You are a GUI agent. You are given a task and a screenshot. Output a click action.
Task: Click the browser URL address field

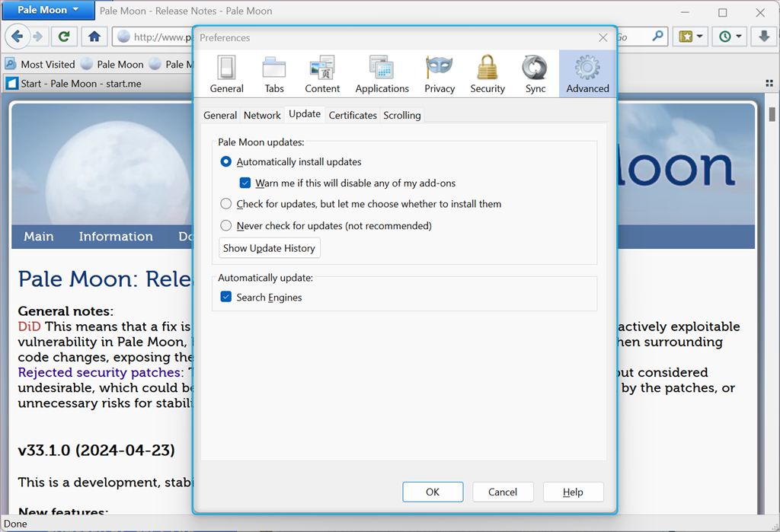coord(154,37)
